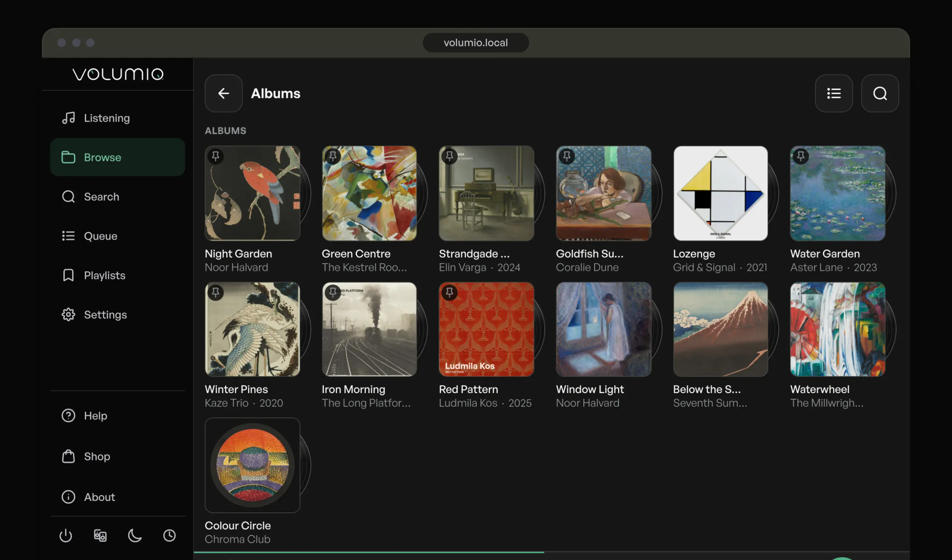Image resolution: width=952 pixels, height=560 pixels.
Task: Toggle pin on Iron Morning album
Action: 333,292
